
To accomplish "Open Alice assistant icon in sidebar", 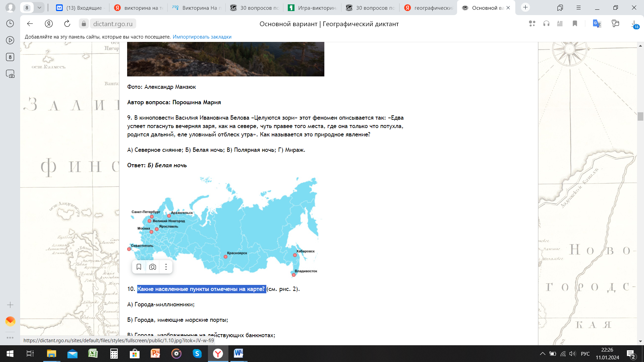I will pos(10,321).
